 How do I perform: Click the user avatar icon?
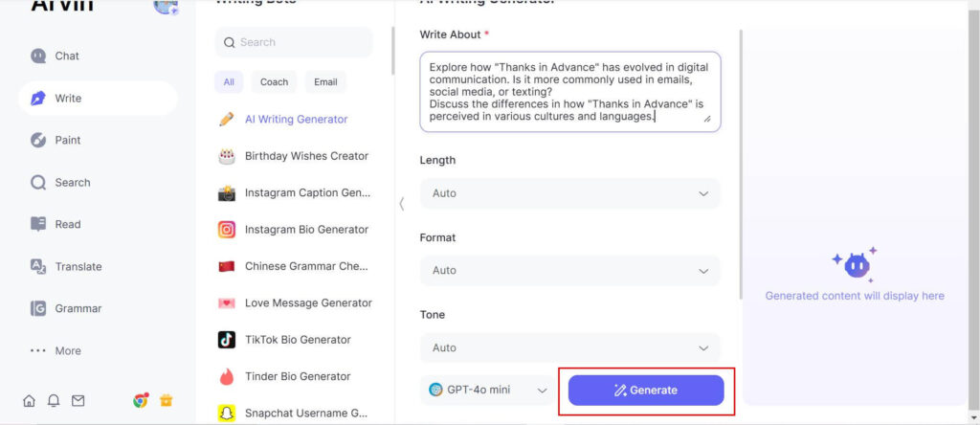[x=166, y=7]
